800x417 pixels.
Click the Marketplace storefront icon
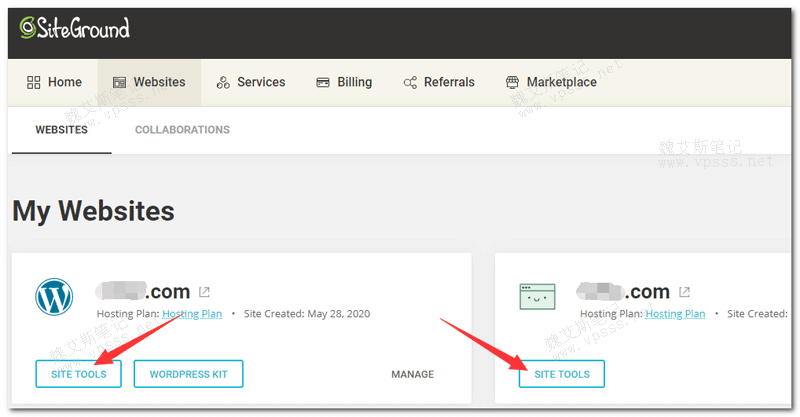click(x=513, y=82)
